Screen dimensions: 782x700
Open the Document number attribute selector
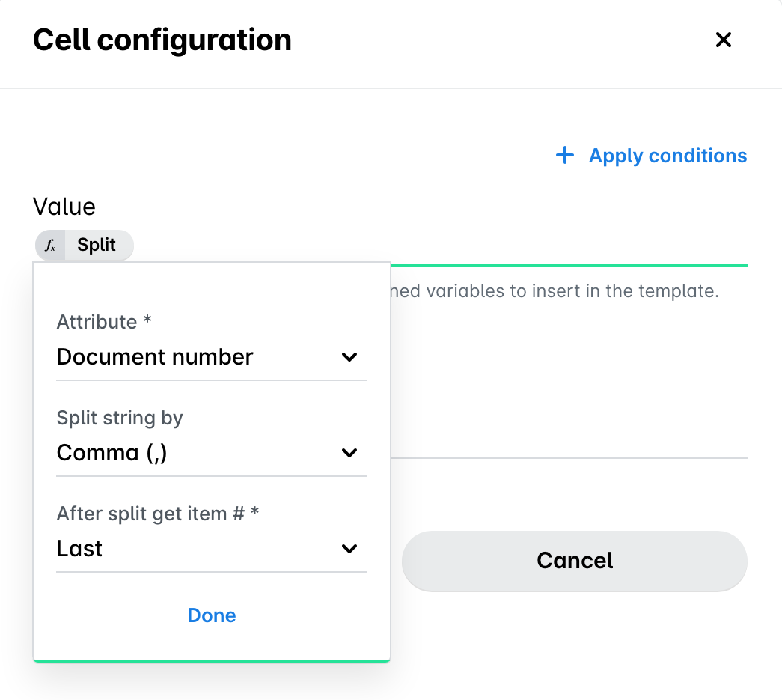[212, 357]
